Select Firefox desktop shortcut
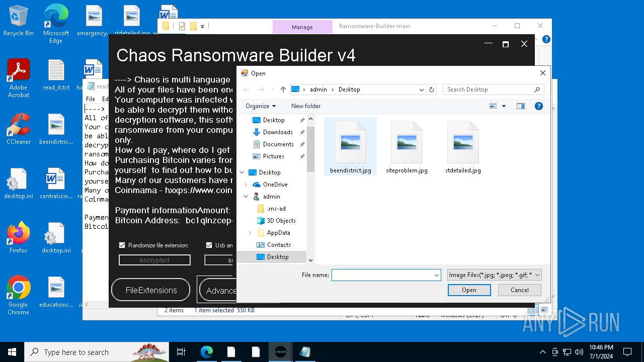644x362 pixels. click(19, 237)
